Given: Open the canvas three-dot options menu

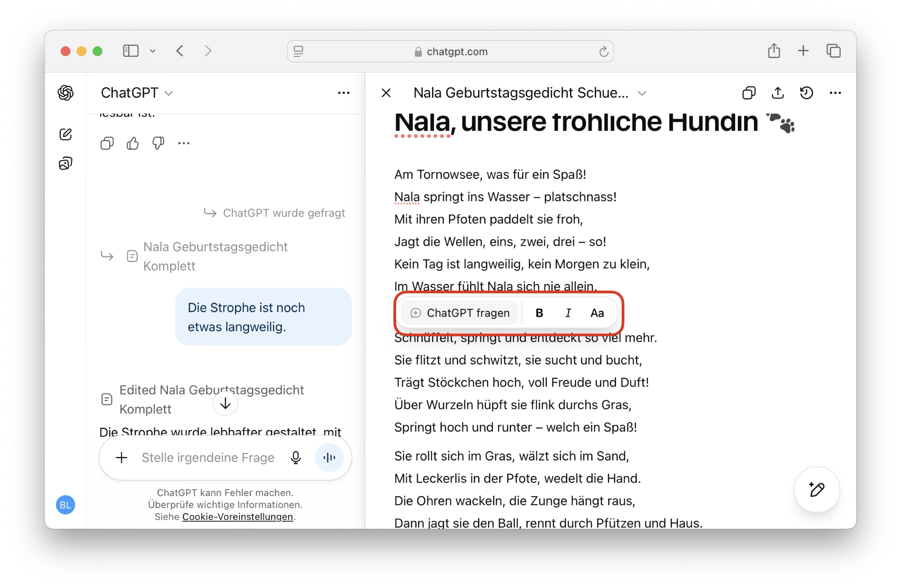Looking at the screenshot, I should click(835, 93).
